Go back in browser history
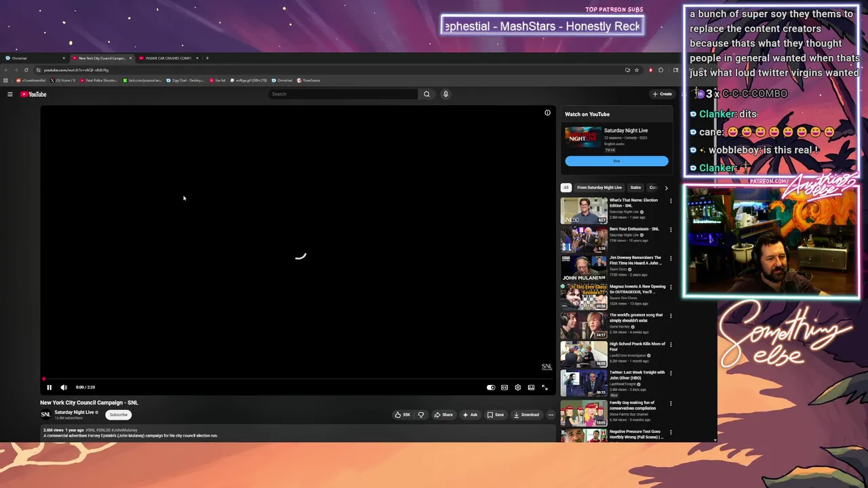868x488 pixels. click(x=6, y=70)
